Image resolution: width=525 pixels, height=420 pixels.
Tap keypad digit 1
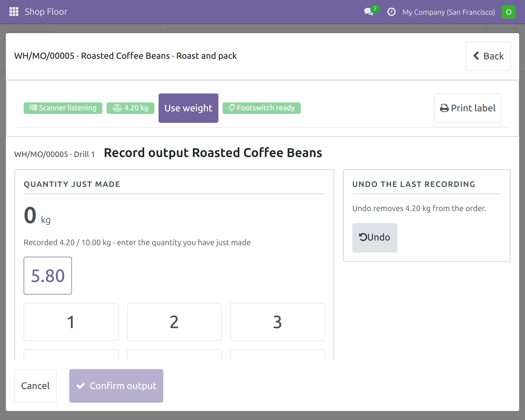click(x=71, y=322)
